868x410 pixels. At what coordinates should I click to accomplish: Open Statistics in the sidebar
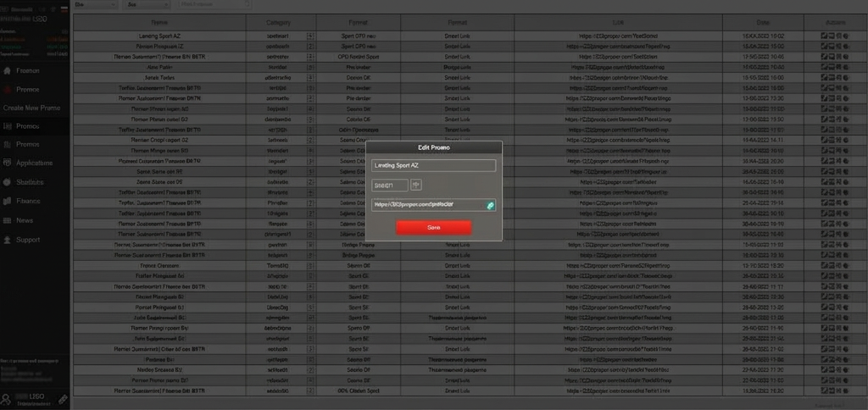[x=30, y=182]
